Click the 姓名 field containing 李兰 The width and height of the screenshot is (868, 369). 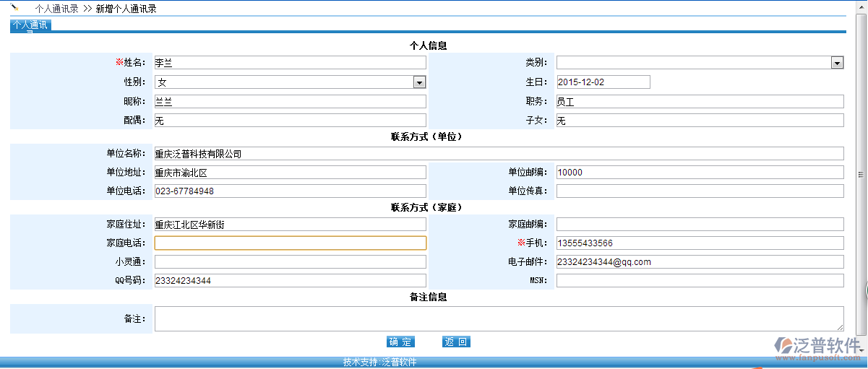[290, 64]
